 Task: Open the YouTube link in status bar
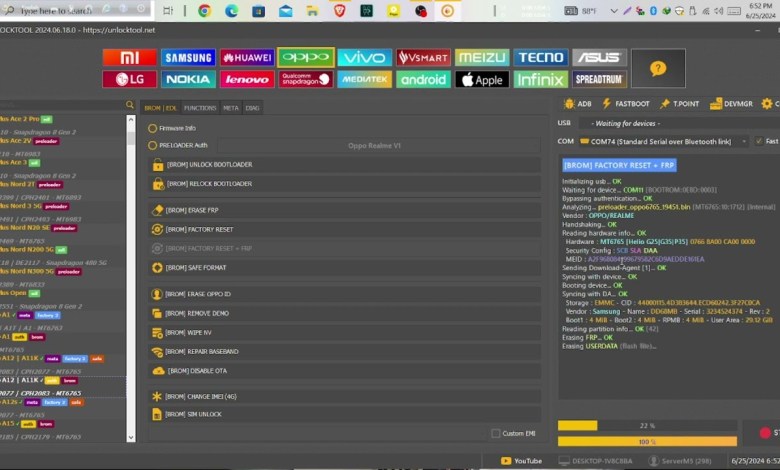(x=521, y=461)
